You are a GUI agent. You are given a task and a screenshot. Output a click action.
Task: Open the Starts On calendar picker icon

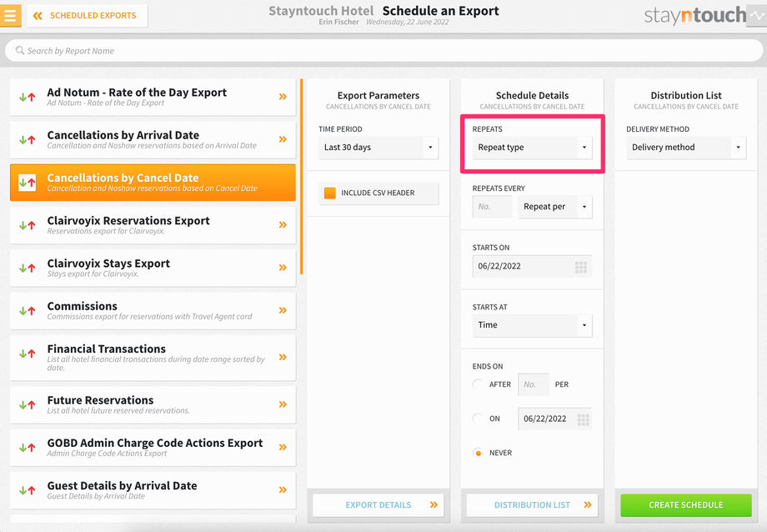tap(580, 267)
